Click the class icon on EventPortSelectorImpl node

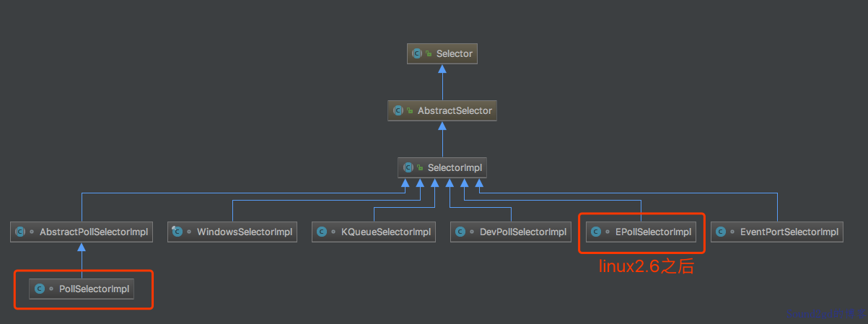(720, 232)
